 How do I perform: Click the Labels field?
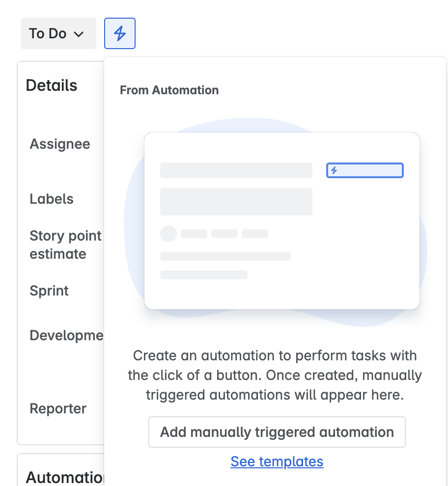click(x=51, y=199)
